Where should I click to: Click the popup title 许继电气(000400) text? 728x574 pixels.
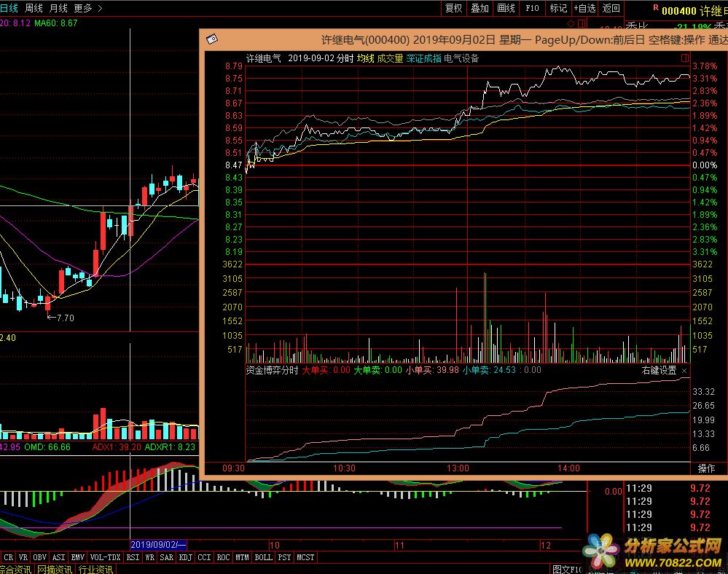point(365,40)
